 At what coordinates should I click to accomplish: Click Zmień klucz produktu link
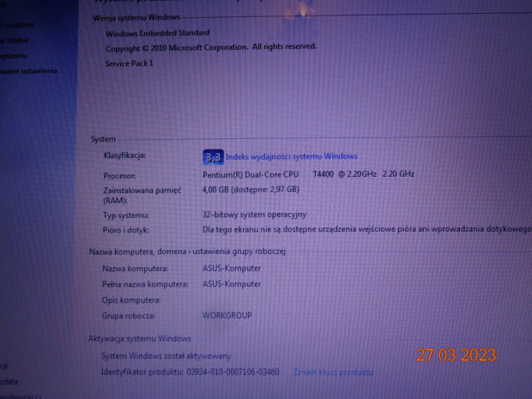[x=333, y=372]
